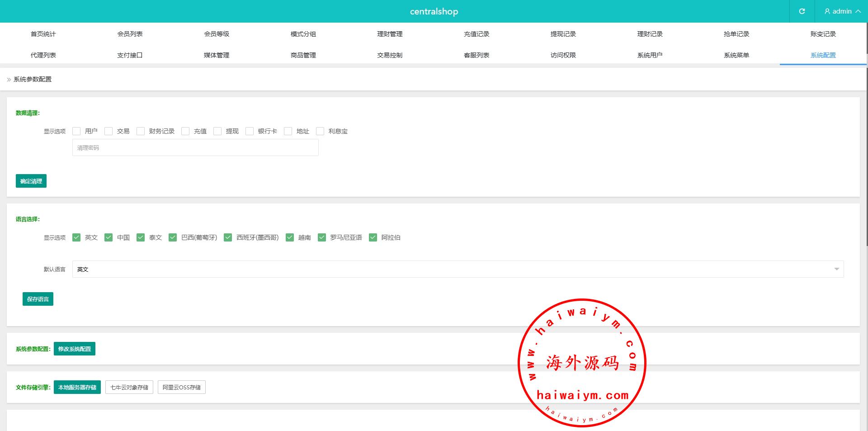
Task: Open the 会员列表 menu tab
Action: [x=130, y=34]
